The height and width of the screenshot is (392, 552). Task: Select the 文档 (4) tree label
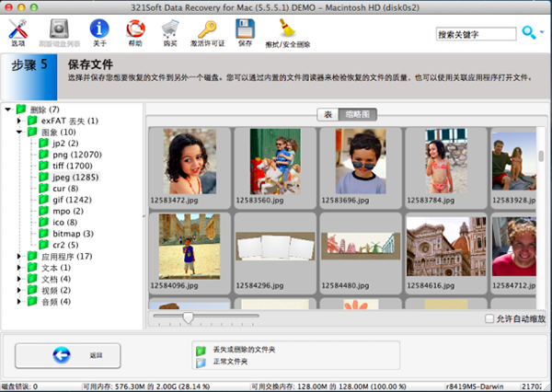56,279
